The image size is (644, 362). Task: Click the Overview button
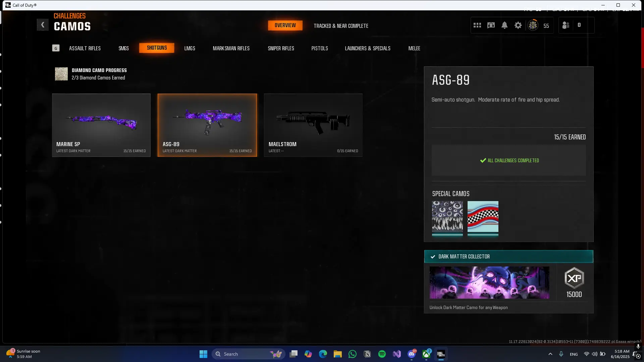point(285,25)
